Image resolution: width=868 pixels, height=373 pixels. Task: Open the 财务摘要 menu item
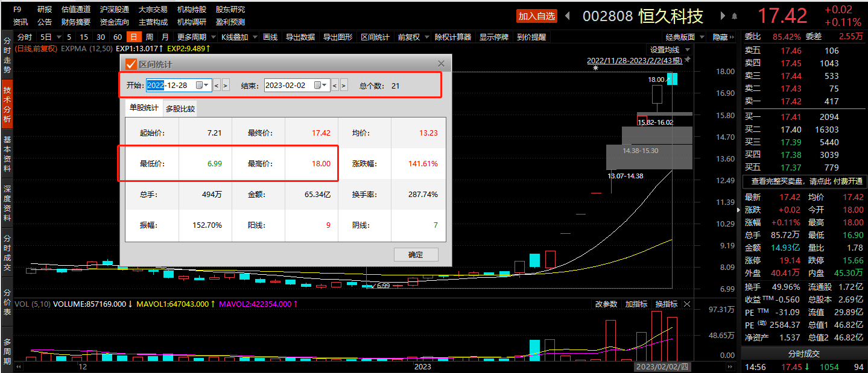coord(76,22)
